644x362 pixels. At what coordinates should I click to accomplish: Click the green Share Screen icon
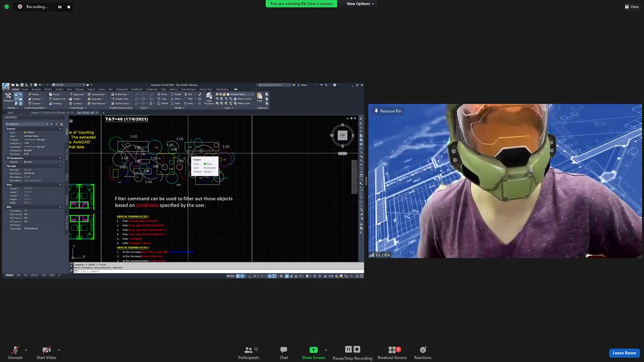(313, 350)
